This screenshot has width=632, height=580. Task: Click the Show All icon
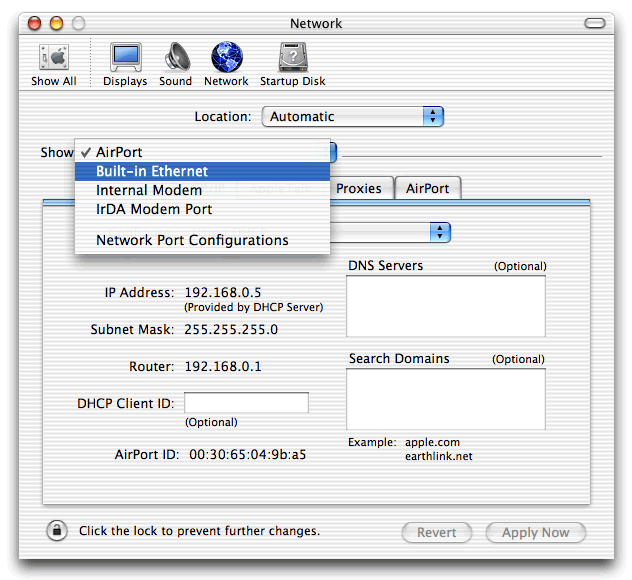click(x=53, y=58)
